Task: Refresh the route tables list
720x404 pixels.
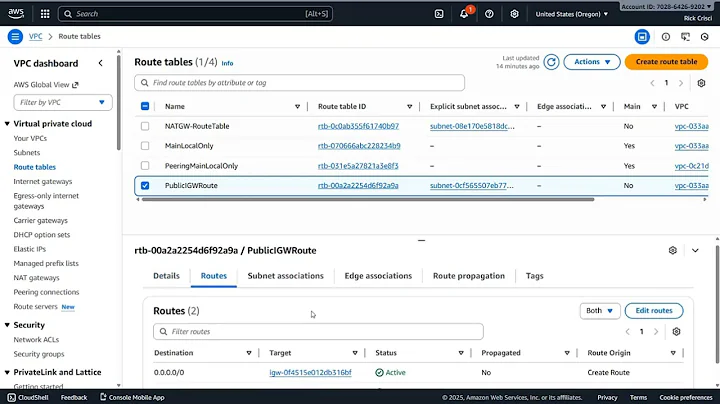Action: (x=551, y=62)
